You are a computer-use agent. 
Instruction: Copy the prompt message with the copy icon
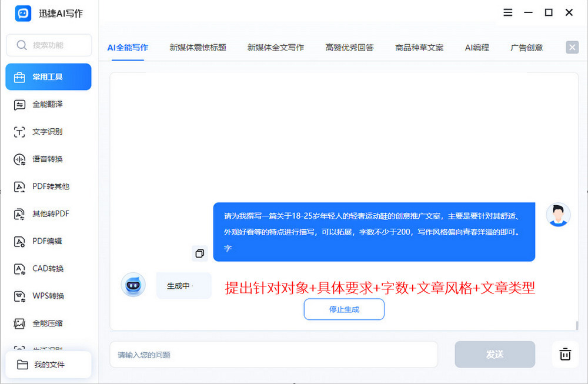pos(200,253)
